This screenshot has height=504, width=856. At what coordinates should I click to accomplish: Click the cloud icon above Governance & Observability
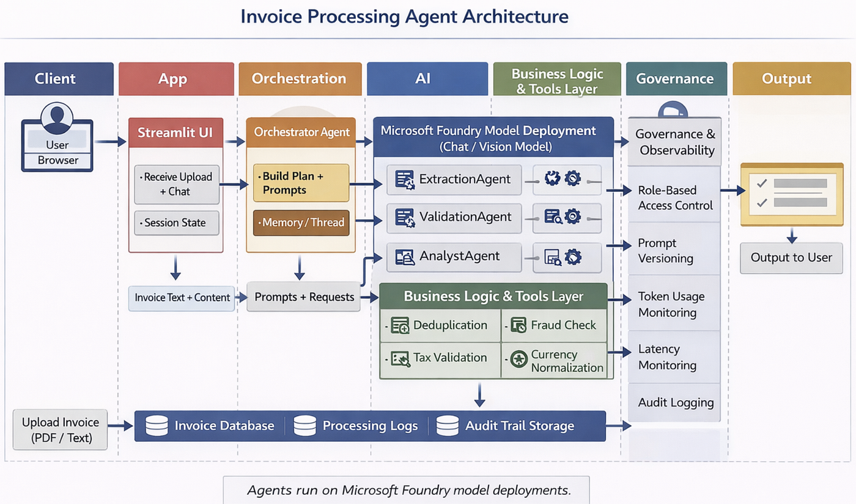pos(673,110)
